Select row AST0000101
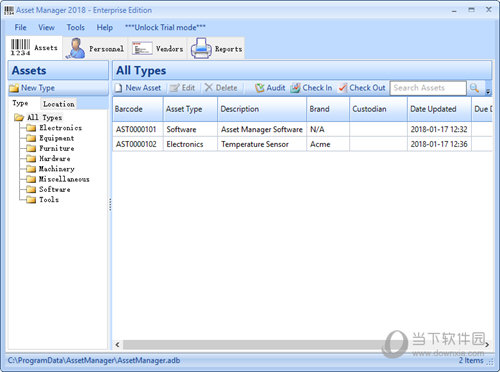Viewport: 500px width, 372px height. point(302,129)
